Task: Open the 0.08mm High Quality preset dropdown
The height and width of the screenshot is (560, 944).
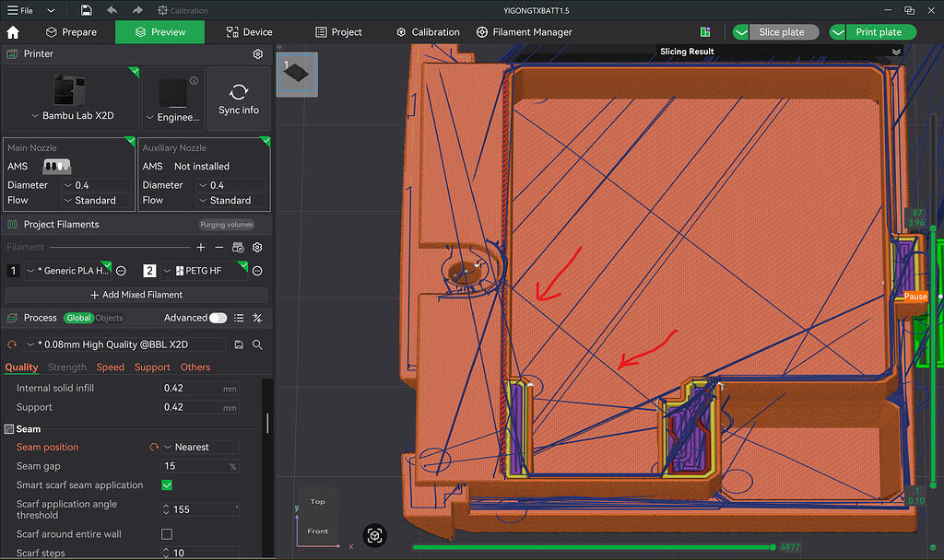Action: [x=124, y=344]
